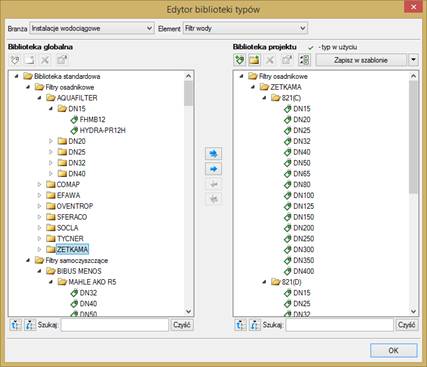427x367 pixels.
Task: Click the new folder icon in Biblioteka globalna toolbar
Action: click(29, 60)
